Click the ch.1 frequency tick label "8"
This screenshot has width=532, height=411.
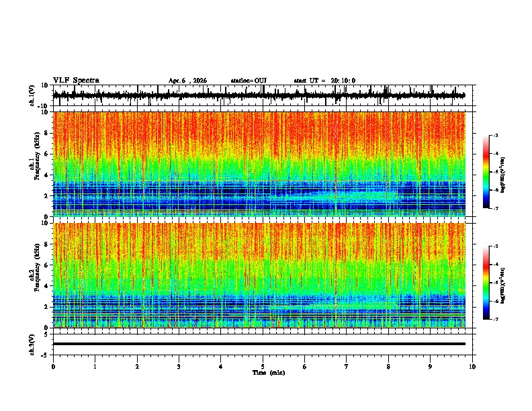47,133
